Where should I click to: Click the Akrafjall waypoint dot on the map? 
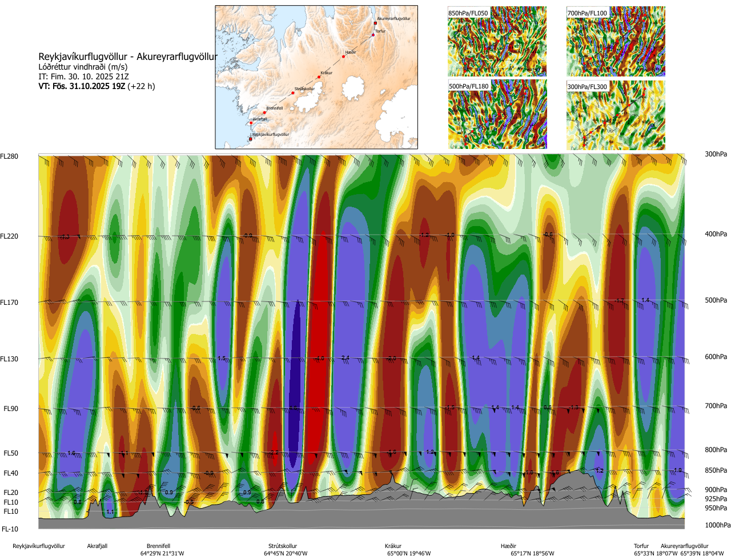(251, 123)
